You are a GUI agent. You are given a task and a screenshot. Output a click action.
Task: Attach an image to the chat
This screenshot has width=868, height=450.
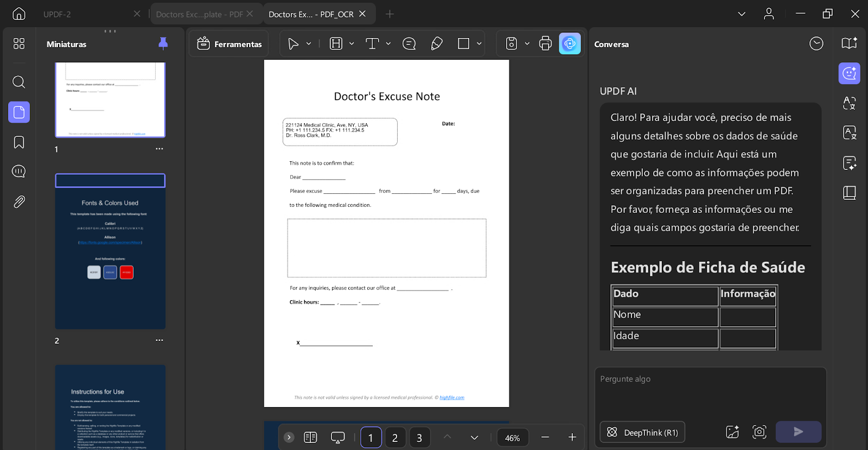732,432
